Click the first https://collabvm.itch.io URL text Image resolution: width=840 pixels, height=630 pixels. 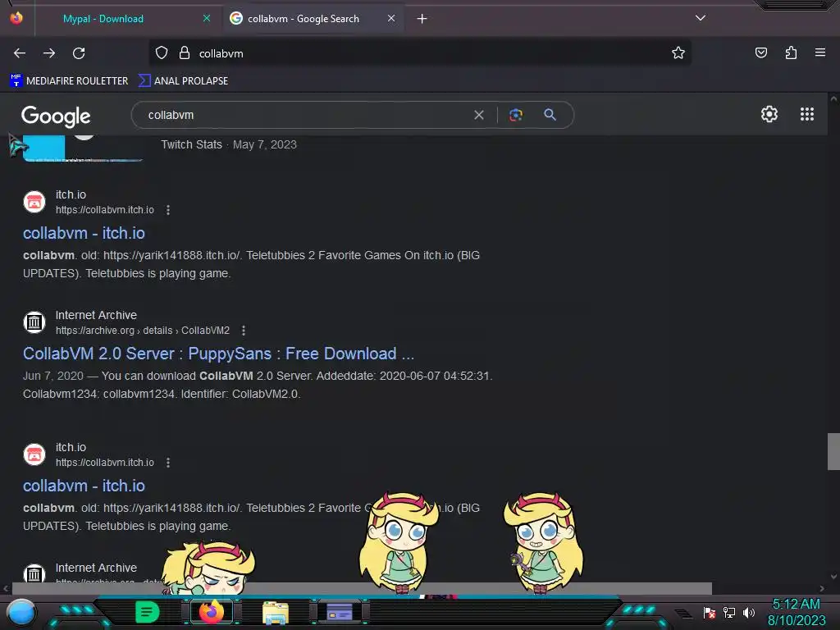pyautogui.click(x=105, y=210)
